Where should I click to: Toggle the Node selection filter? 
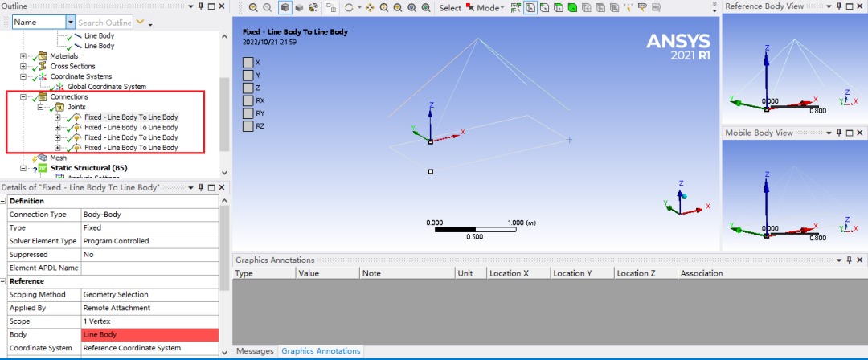coord(587,8)
